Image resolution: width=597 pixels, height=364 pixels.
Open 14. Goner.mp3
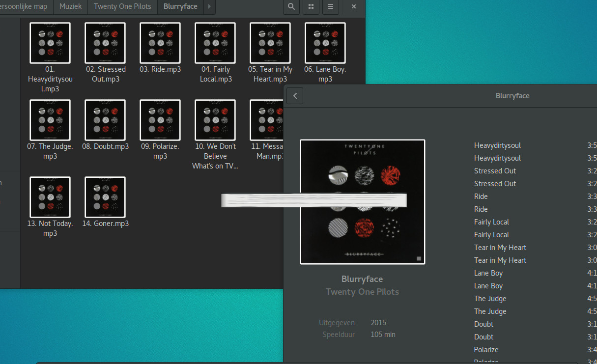coord(105,197)
